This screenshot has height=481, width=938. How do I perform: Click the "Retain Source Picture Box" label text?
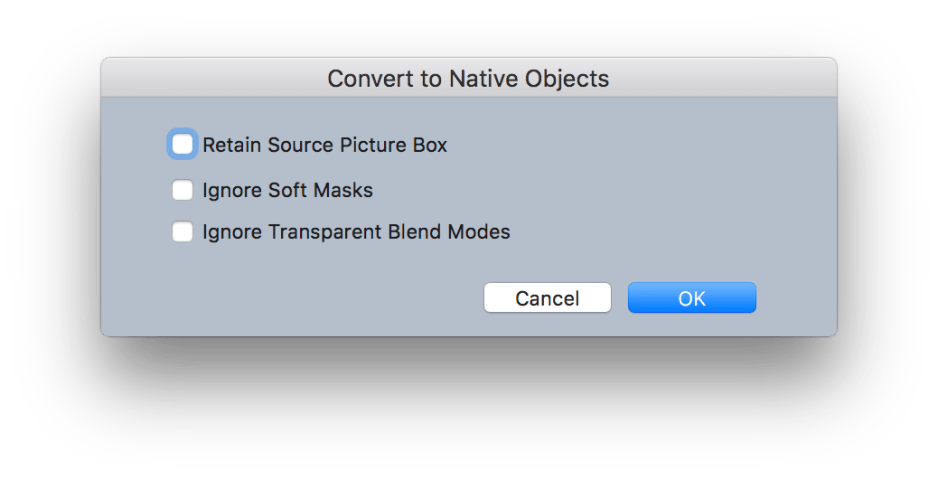324,145
